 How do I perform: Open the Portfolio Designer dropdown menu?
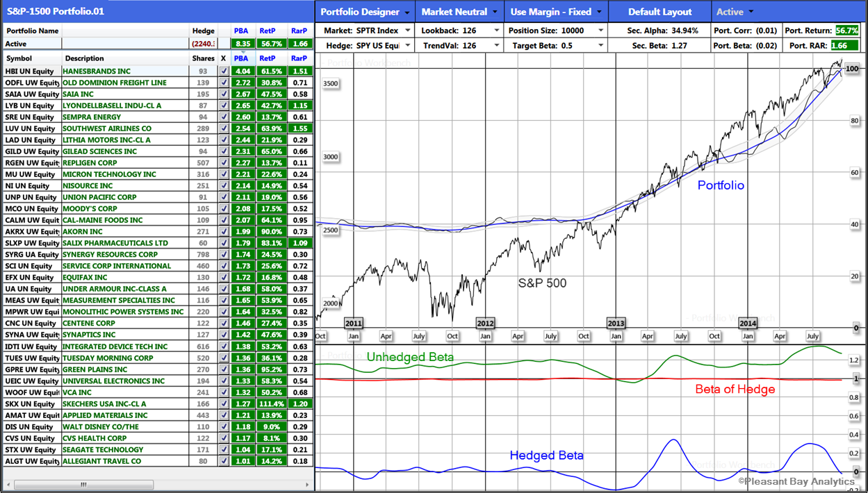(365, 12)
